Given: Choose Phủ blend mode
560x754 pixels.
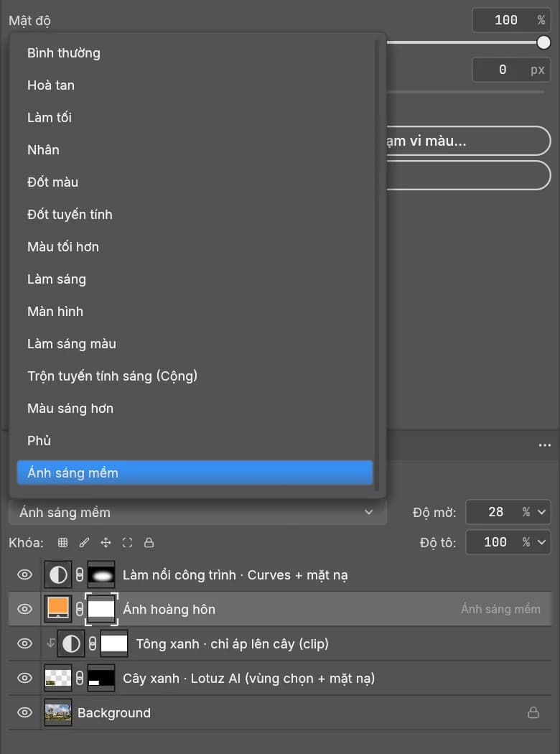Looking at the screenshot, I should pyautogui.click(x=195, y=440).
